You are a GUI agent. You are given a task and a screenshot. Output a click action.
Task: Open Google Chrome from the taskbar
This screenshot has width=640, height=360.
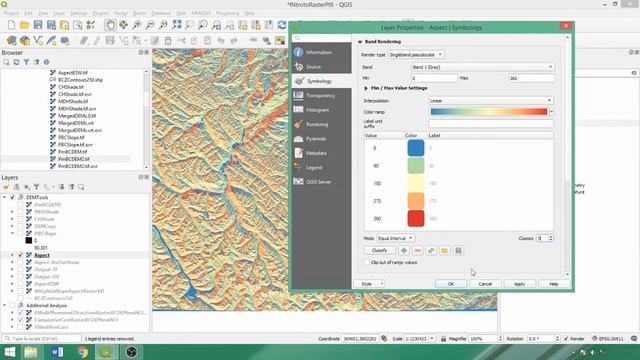pyautogui.click(x=82, y=352)
